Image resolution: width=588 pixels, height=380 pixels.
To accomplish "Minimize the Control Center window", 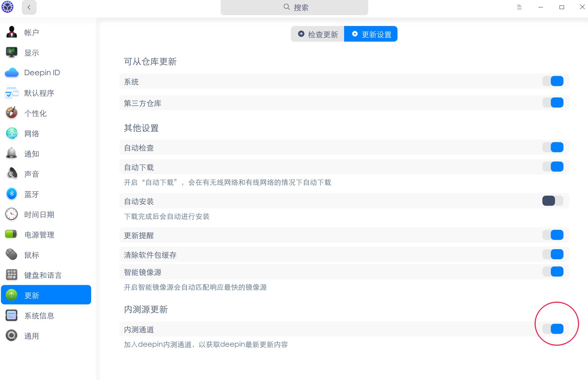I will point(540,7).
